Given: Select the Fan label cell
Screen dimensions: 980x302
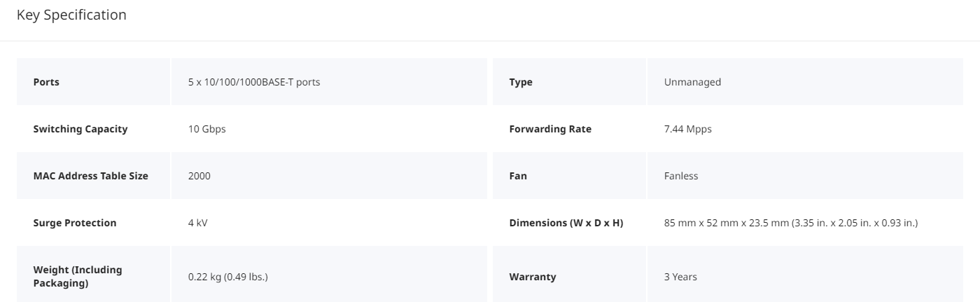Looking at the screenshot, I should 569,176.
